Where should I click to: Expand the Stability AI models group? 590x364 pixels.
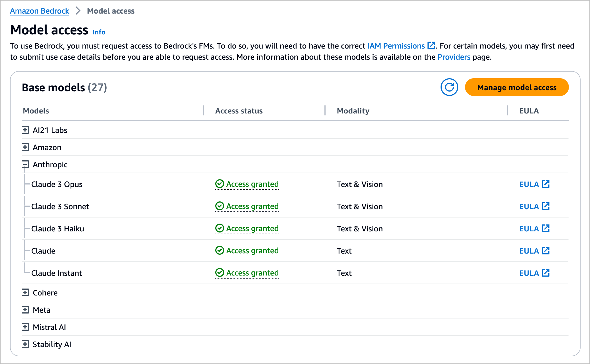coord(25,344)
